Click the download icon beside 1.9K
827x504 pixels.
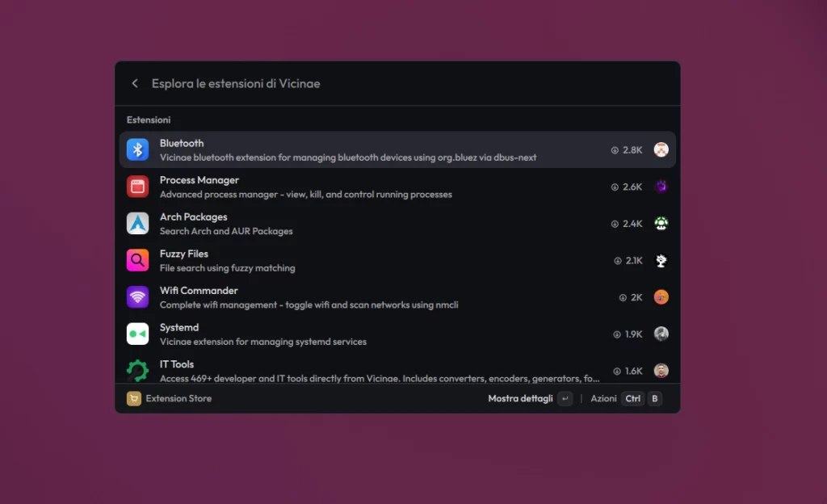coord(617,334)
